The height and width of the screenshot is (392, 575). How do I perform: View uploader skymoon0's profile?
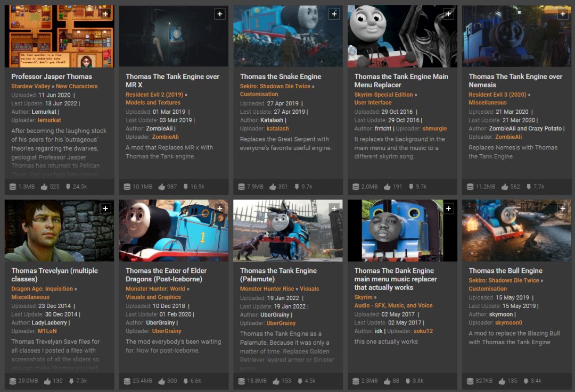(x=508, y=323)
